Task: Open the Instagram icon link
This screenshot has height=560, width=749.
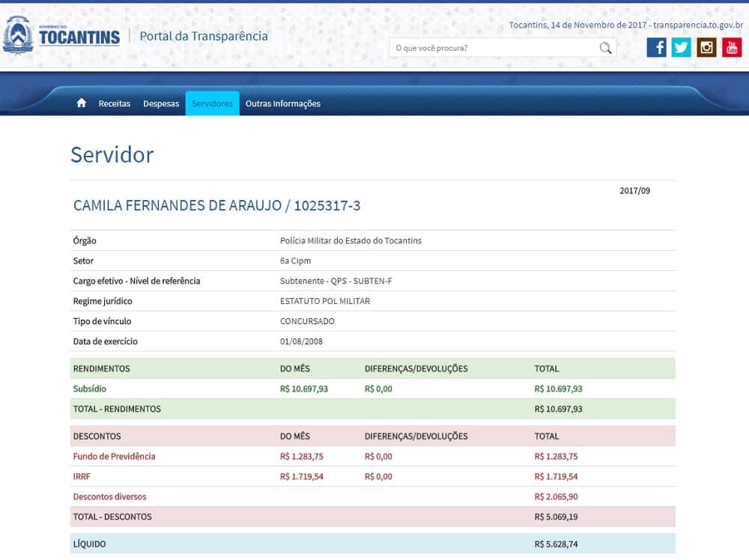Action: tap(706, 48)
